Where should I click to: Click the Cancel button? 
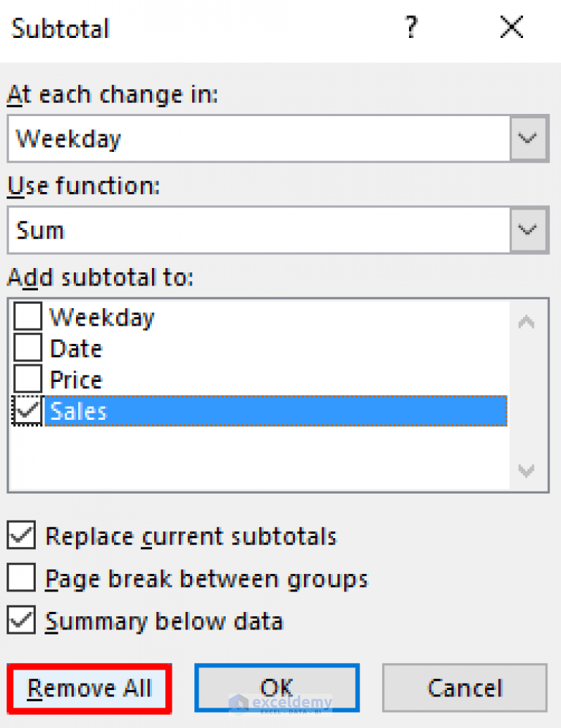[x=465, y=687]
